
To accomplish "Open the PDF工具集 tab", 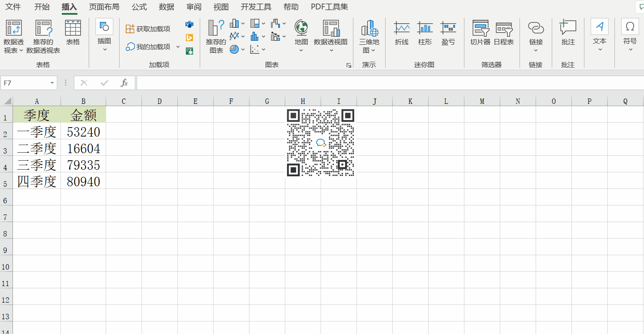I will [x=329, y=7].
